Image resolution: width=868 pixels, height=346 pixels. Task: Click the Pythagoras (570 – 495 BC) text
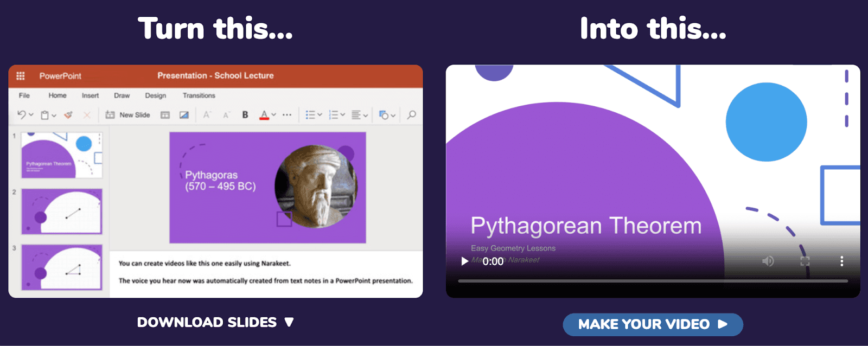[220, 181]
